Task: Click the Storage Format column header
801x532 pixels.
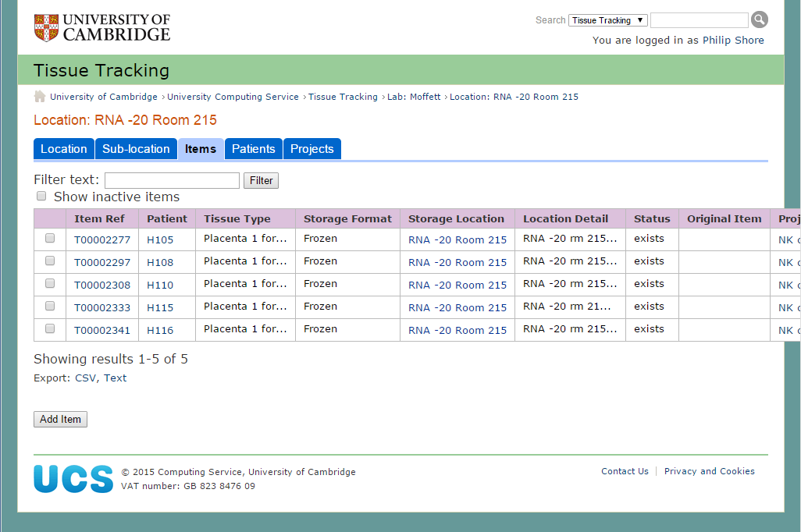Action: tap(348, 219)
